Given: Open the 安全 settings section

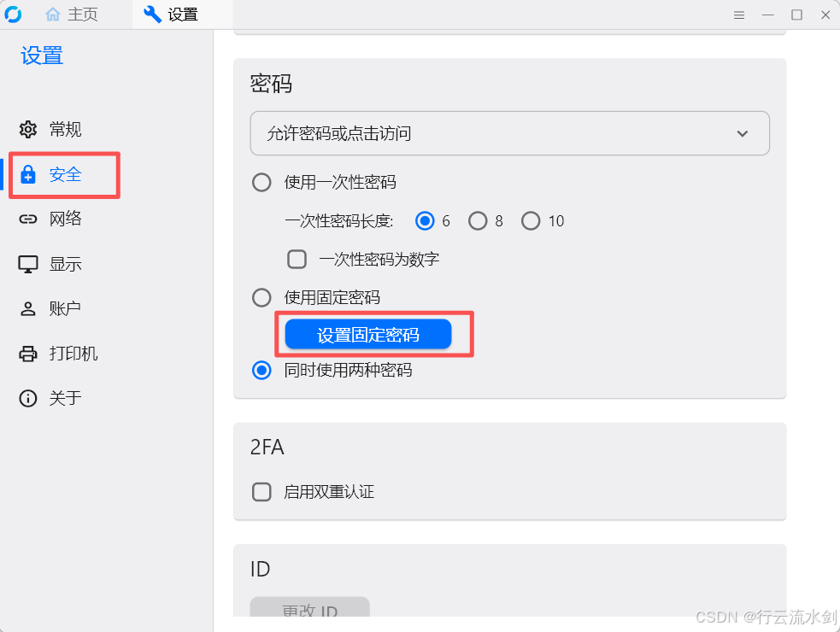Looking at the screenshot, I should (x=65, y=174).
